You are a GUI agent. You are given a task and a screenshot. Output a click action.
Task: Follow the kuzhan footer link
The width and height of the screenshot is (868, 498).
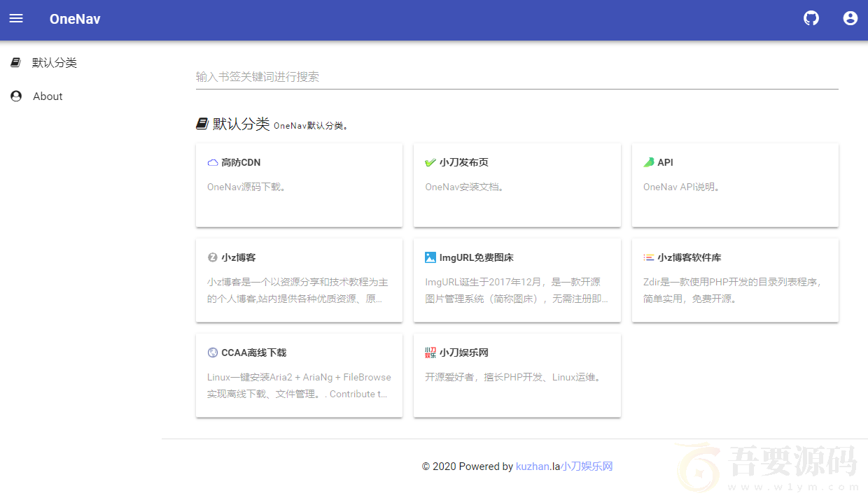(x=533, y=467)
